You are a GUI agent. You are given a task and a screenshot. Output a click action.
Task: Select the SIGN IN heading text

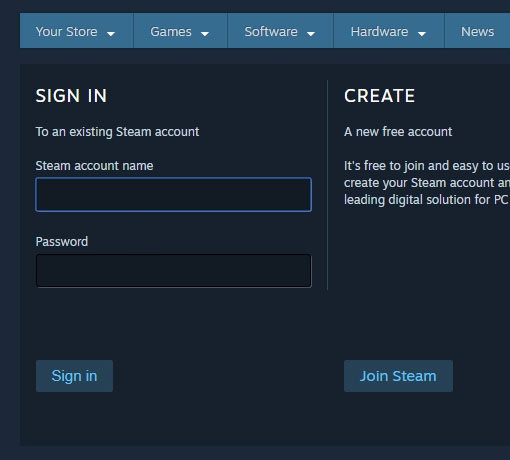tap(71, 96)
